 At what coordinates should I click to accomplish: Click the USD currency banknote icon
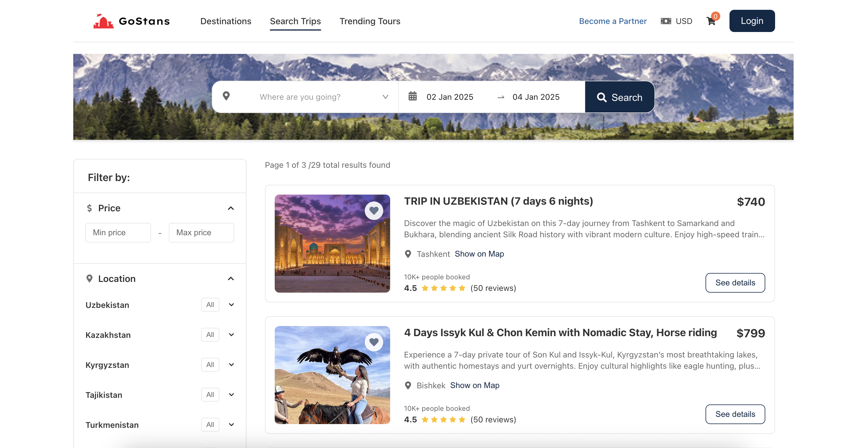(665, 21)
